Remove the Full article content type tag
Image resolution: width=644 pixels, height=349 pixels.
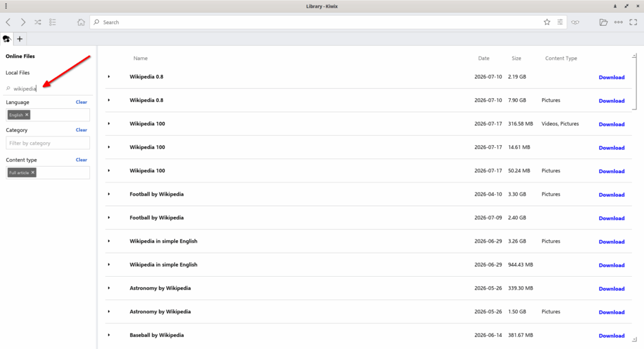33,172
